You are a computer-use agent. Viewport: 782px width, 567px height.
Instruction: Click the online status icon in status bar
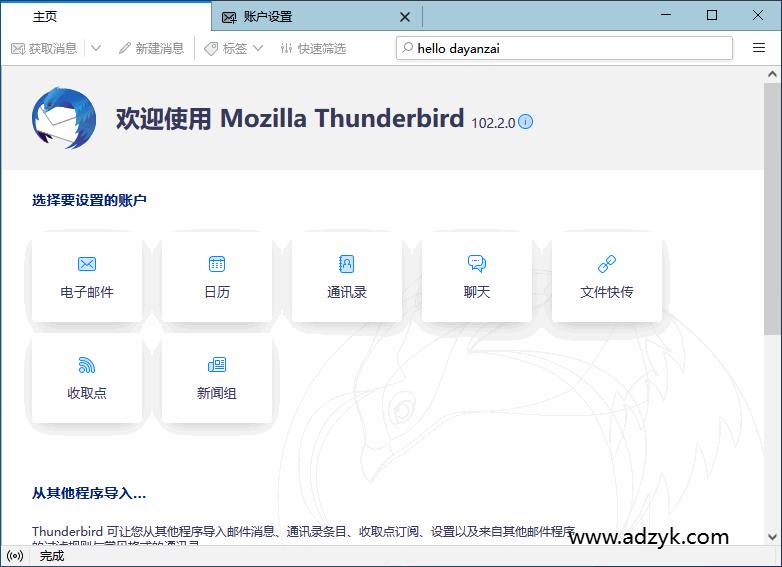15,556
